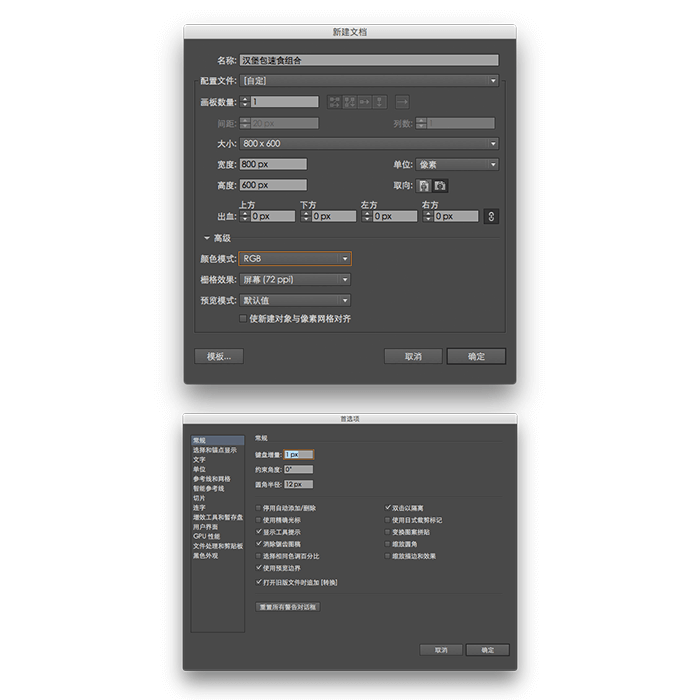
Task: Select portrait orientation icon
Action: (x=424, y=185)
